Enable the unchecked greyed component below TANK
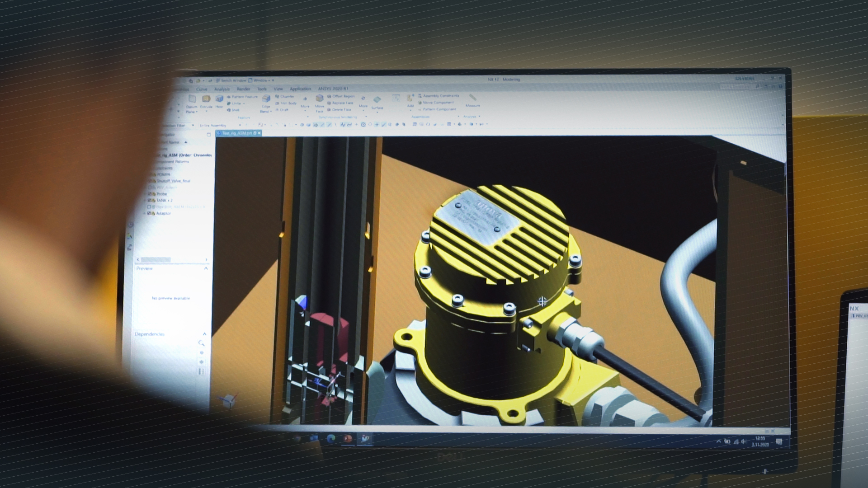 pyautogui.click(x=150, y=207)
